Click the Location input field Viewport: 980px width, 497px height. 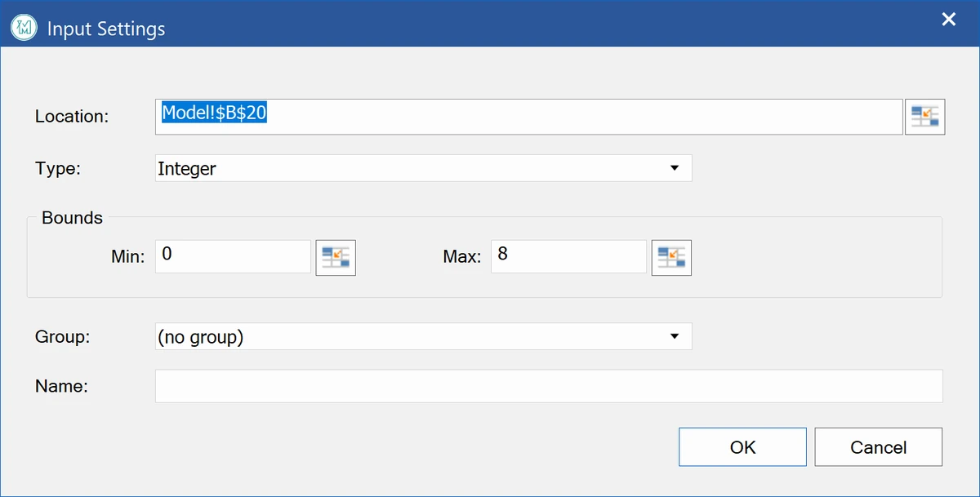click(528, 117)
